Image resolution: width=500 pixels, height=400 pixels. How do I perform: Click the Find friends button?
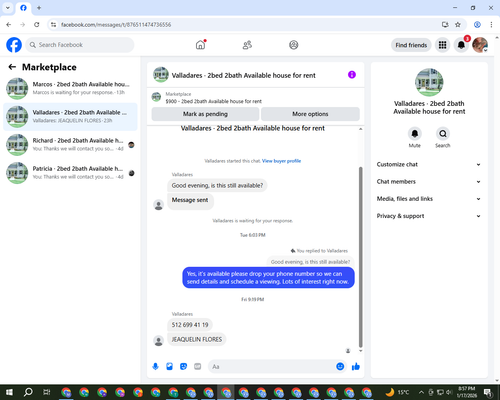click(x=411, y=45)
